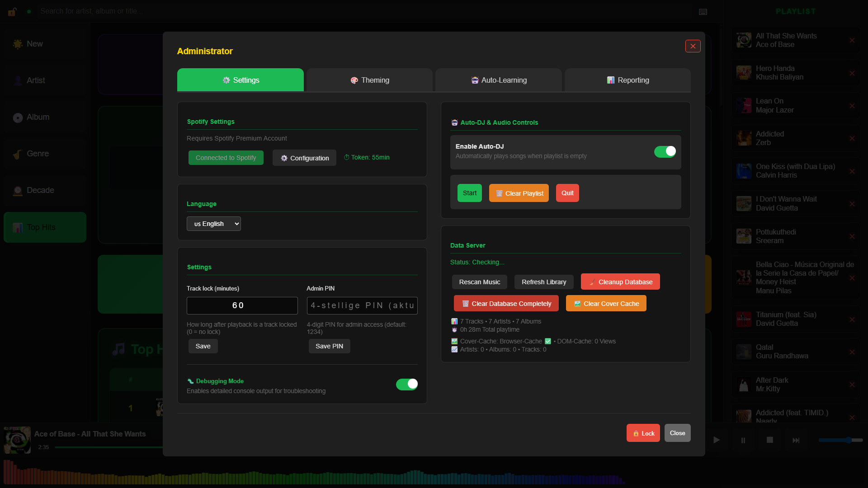Switch to the Auto-Learning tab
Viewport: 868px width, 488px height.
[x=498, y=80]
